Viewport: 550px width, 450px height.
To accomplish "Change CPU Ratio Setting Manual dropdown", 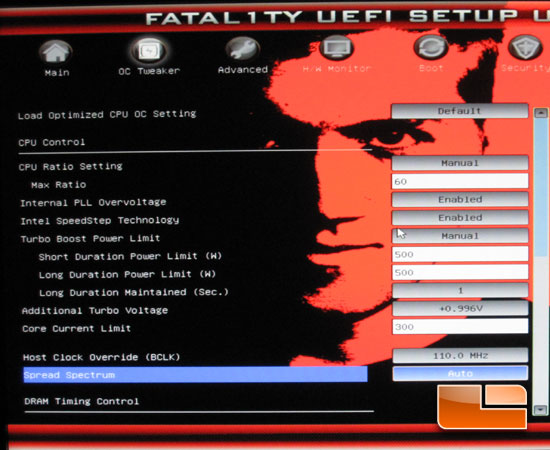I will point(460,163).
